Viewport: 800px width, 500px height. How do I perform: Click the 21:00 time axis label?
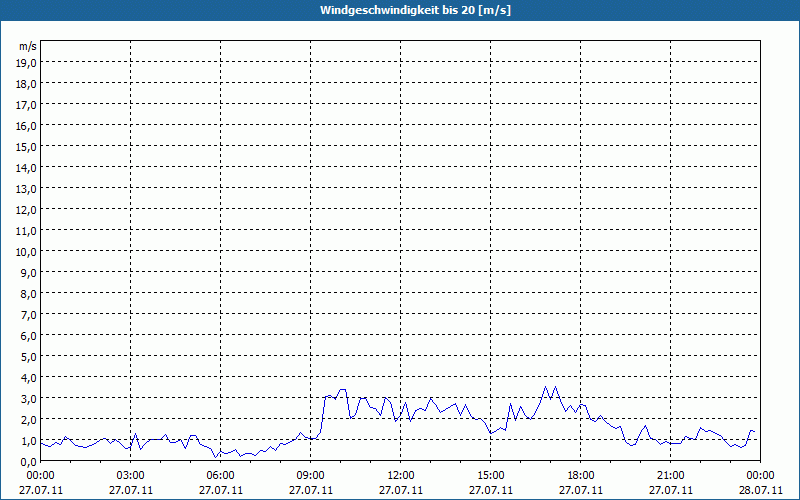(670, 476)
